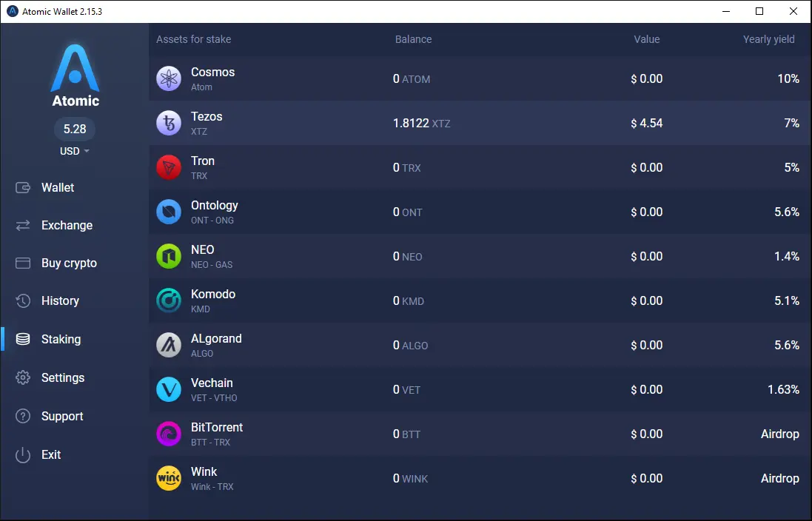Open the Support page
Image resolution: width=812 pixels, height=521 pixels.
tap(62, 416)
